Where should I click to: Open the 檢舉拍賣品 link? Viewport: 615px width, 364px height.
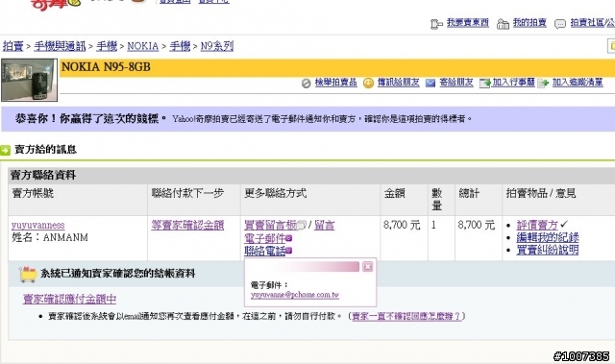335,83
